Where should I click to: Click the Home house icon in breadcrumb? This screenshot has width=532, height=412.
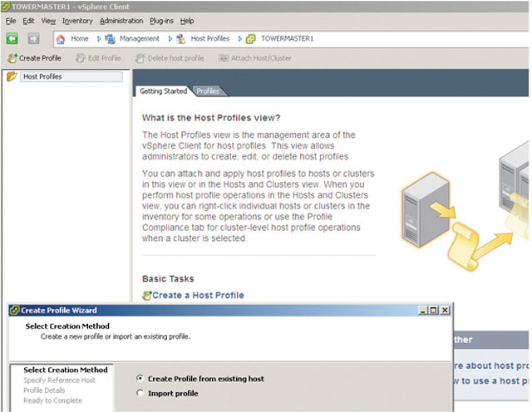[x=61, y=39]
